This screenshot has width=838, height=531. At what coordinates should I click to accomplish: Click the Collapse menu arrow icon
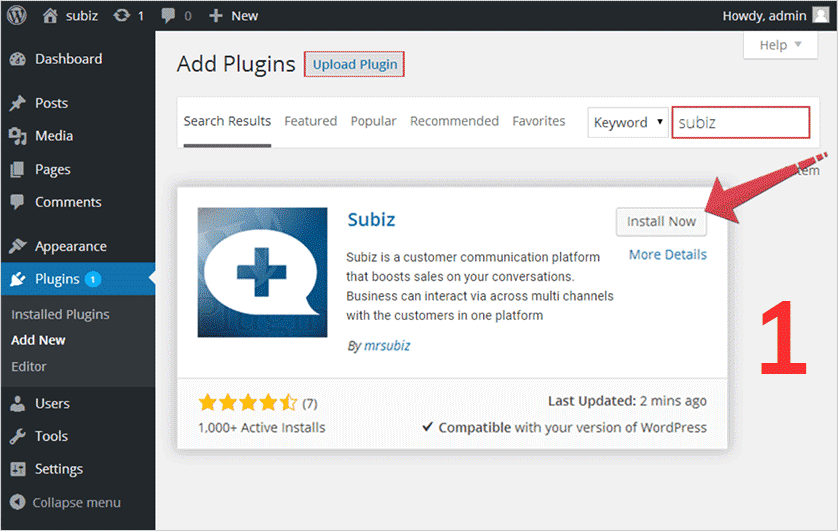(18, 502)
